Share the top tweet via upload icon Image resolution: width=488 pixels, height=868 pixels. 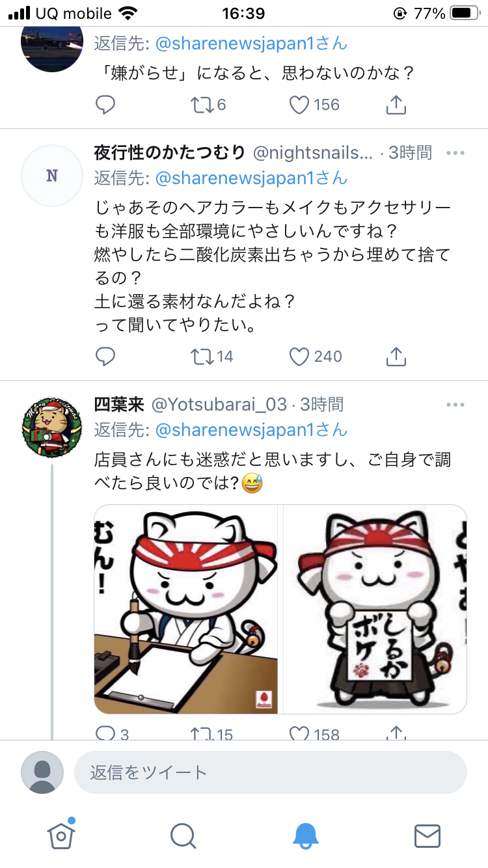pos(396,103)
